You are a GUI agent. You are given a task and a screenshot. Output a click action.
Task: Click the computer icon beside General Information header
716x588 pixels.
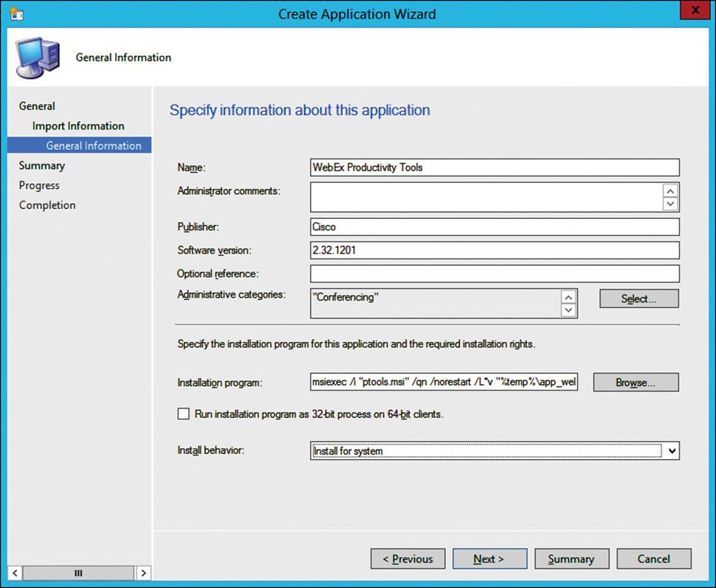point(38,58)
